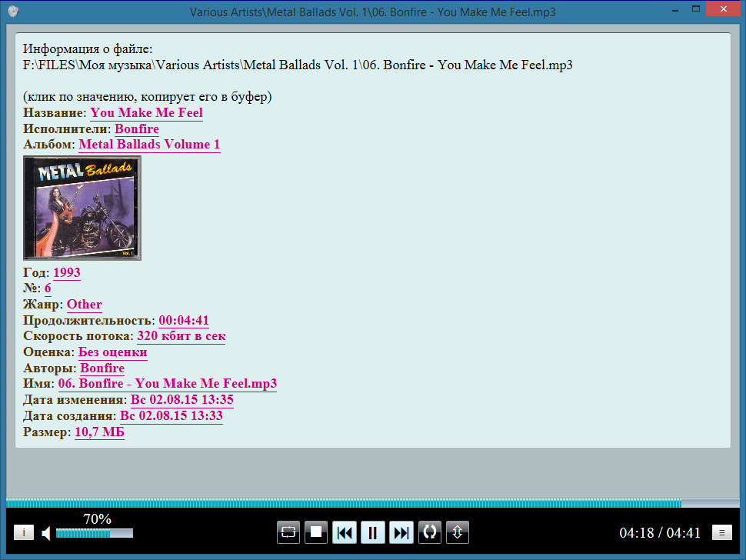
Task: Copy modified date 'Вс 02.08.15 13:35'
Action: pyautogui.click(x=182, y=400)
